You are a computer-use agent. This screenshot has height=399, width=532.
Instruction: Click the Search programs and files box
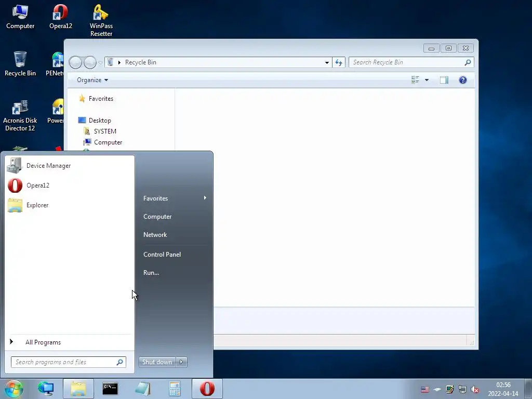click(69, 362)
